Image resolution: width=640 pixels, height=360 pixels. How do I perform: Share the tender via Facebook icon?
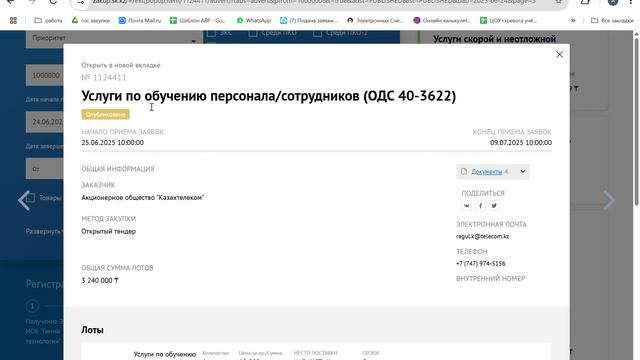point(480,206)
